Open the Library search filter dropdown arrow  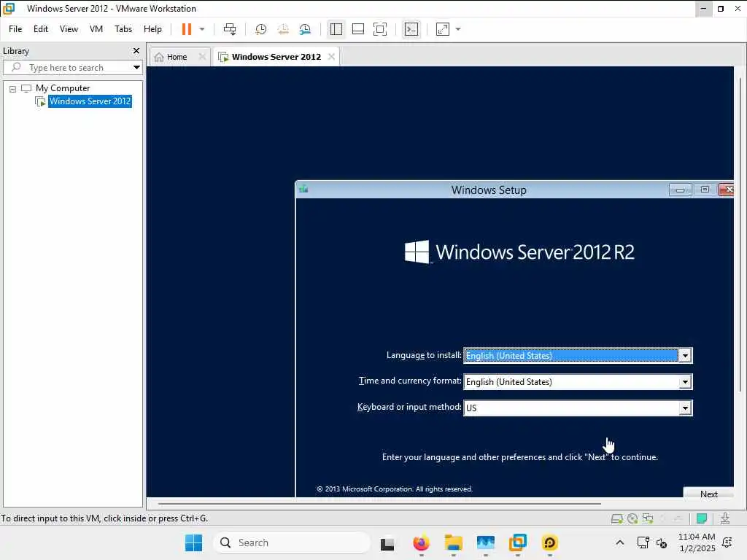pyautogui.click(x=136, y=68)
